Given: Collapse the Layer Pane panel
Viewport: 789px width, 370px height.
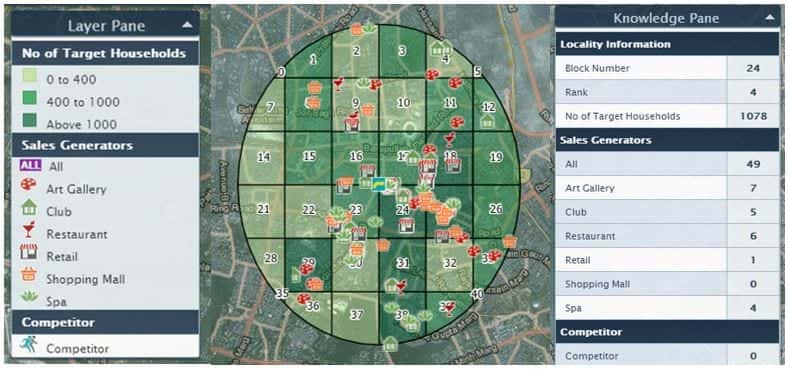Looking at the screenshot, I should [187, 24].
